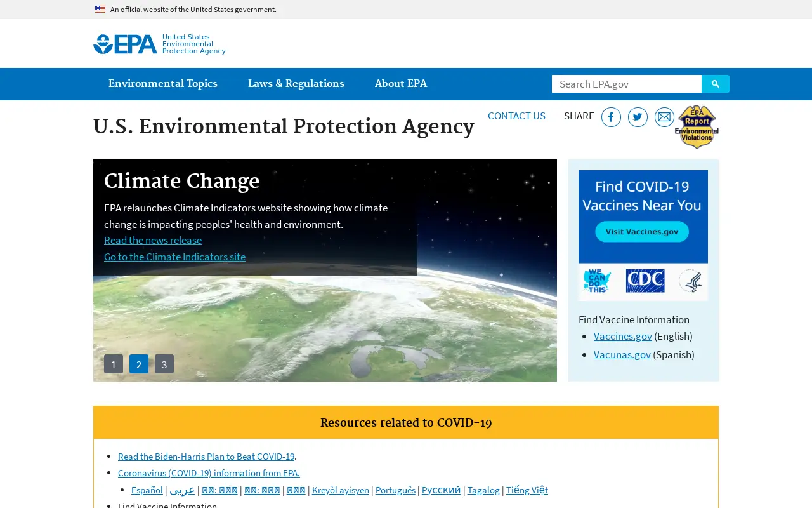Show carousel slide 2
Screen dimensions: 812x508
(x=139, y=364)
